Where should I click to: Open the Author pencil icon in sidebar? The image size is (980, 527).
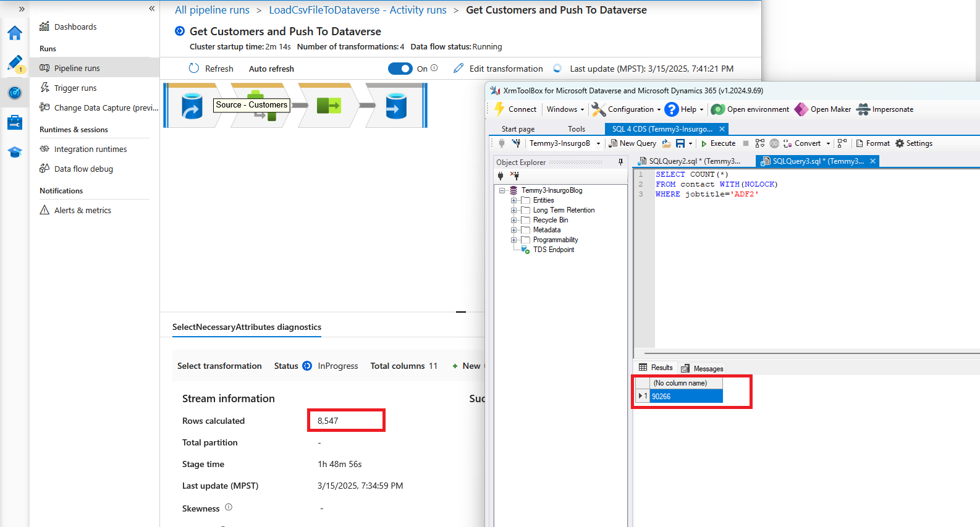tap(15, 63)
